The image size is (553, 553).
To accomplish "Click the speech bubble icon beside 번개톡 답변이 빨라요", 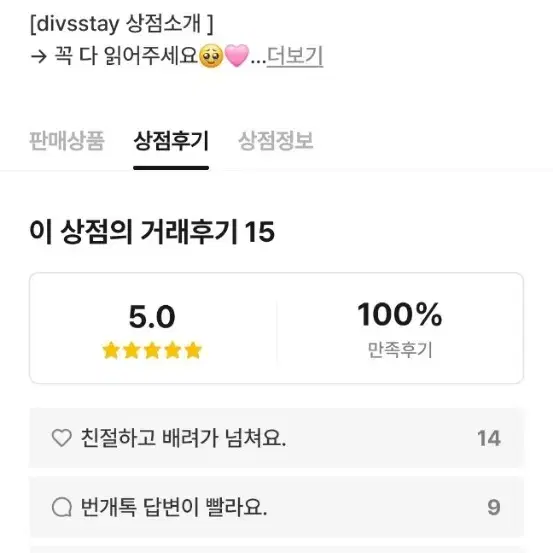I will (62, 507).
